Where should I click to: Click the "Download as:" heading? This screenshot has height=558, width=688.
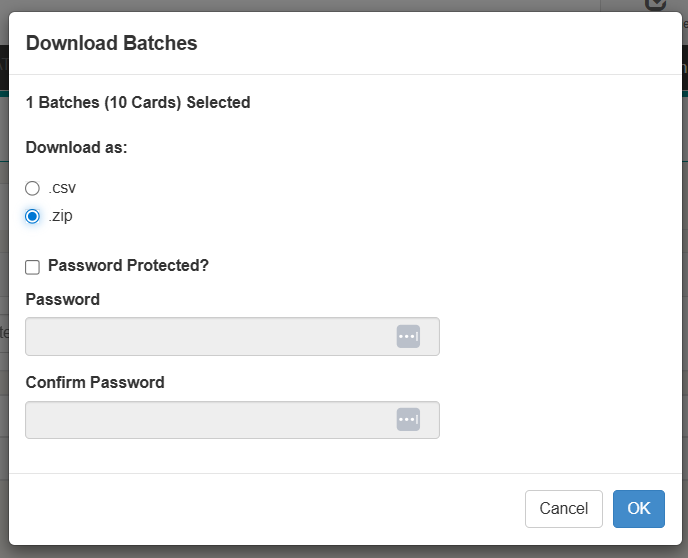(x=76, y=148)
